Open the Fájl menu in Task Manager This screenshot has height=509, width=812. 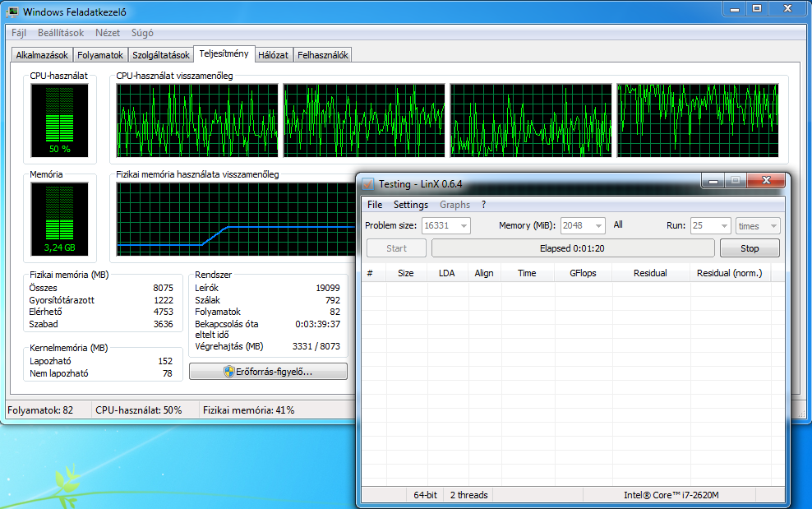tap(19, 33)
